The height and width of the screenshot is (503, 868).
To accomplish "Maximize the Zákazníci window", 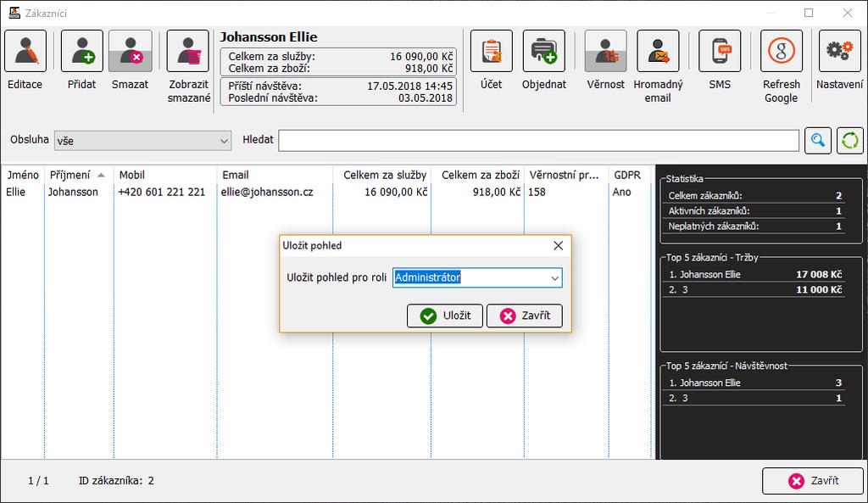I will (x=809, y=13).
